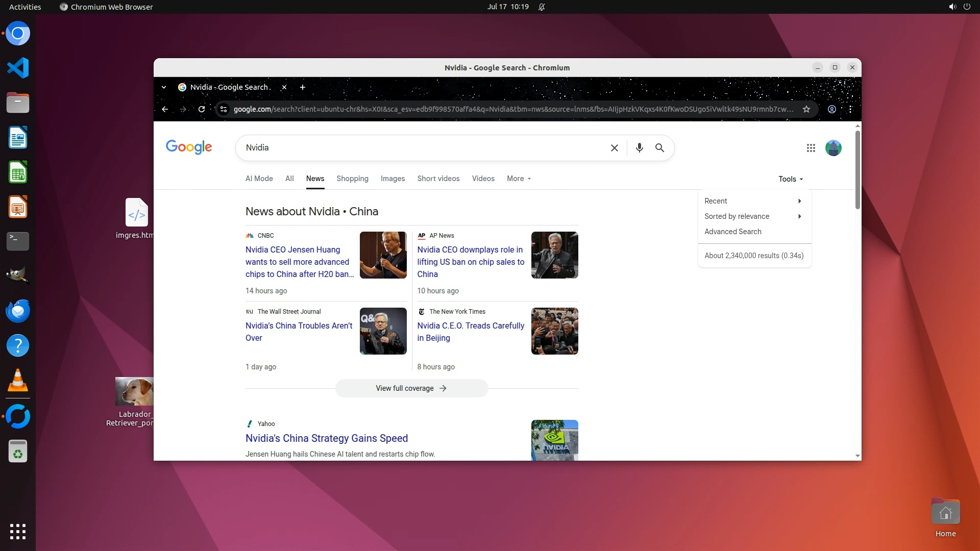Image resolution: width=980 pixels, height=551 pixels.
Task: Bookmark this page with star icon
Action: [x=806, y=109]
